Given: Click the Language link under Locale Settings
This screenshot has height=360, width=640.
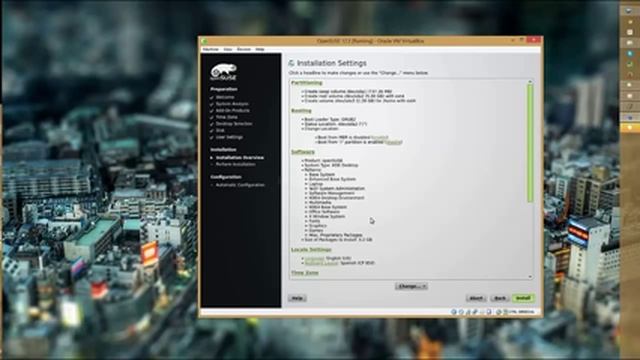Looking at the screenshot, I should tap(314, 258).
